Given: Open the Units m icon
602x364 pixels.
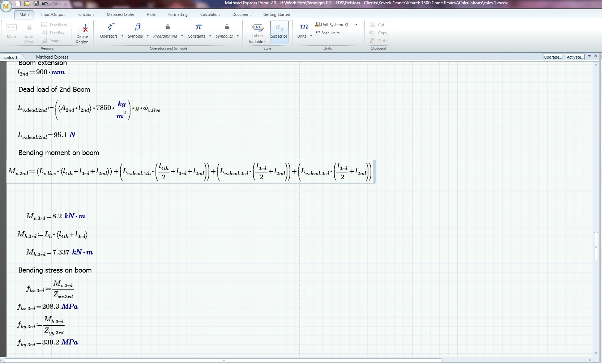Looking at the screenshot, I should point(304,27).
